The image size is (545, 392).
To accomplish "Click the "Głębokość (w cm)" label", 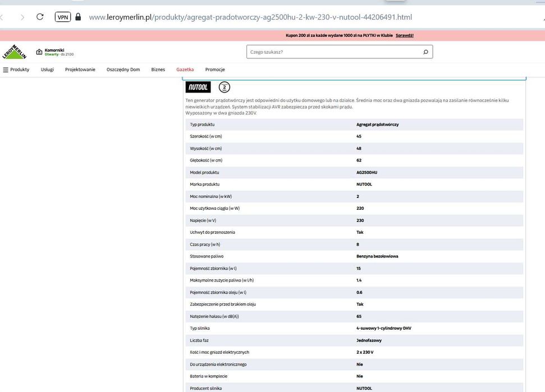I will [206, 160].
